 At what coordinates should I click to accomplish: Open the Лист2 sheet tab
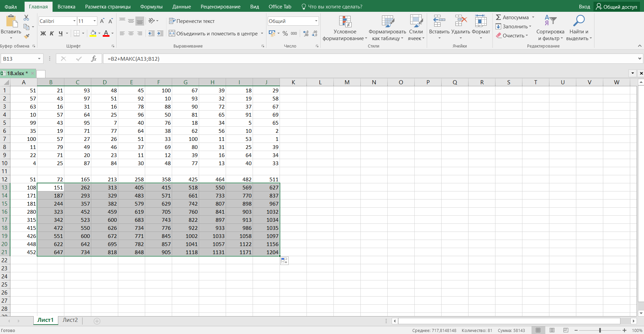70,320
